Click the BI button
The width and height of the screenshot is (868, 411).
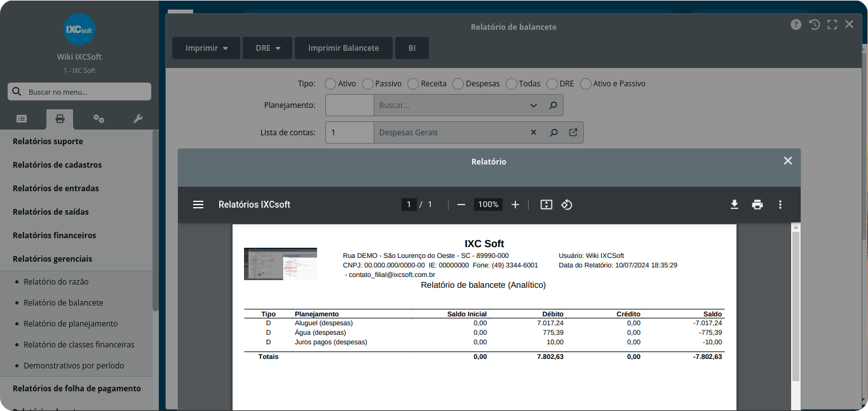[x=412, y=48]
